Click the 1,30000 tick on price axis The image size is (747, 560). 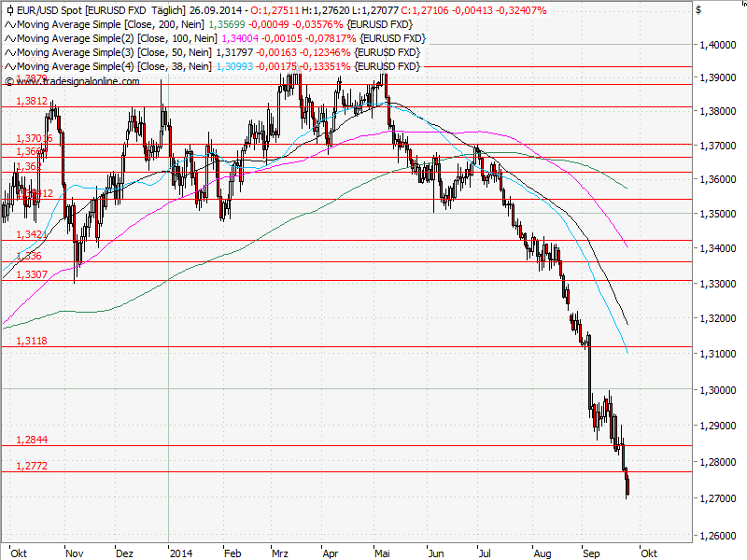(720, 390)
